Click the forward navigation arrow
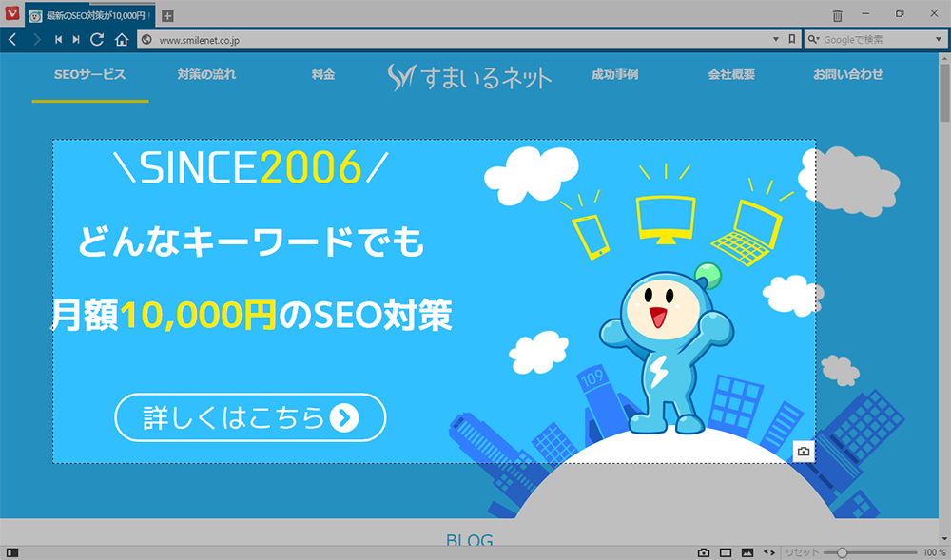The image size is (951, 560). pos(37,40)
